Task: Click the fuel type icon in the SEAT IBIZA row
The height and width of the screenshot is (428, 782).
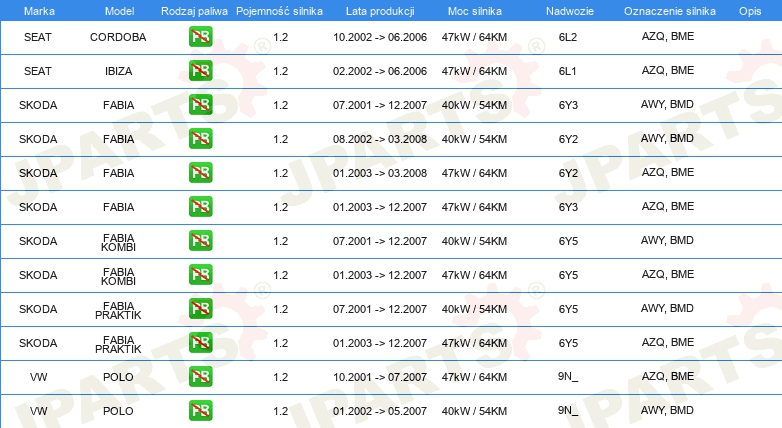Action: tap(200, 71)
